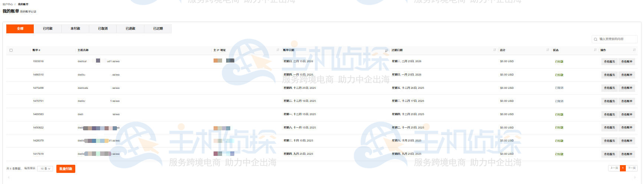Click invoice number 1503016
The width and height of the screenshot is (644, 184).
pyautogui.click(x=38, y=61)
